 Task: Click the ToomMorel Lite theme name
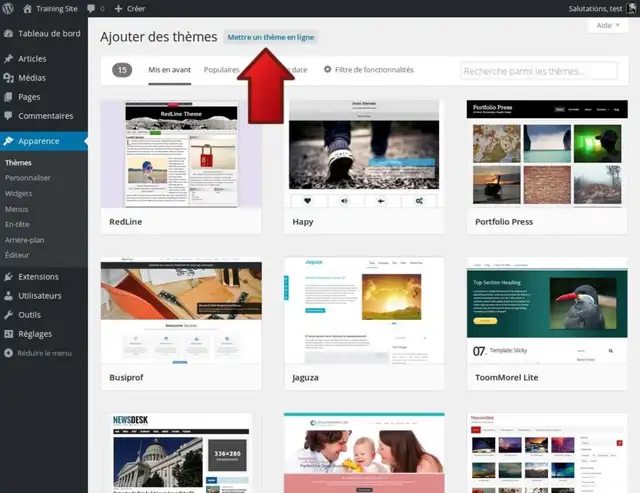coord(507,378)
